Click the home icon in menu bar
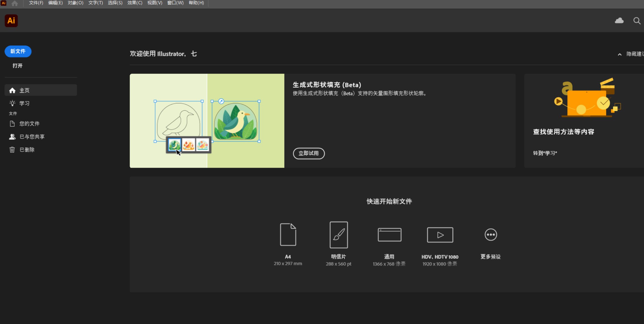This screenshot has height=324, width=644. coord(14,3)
